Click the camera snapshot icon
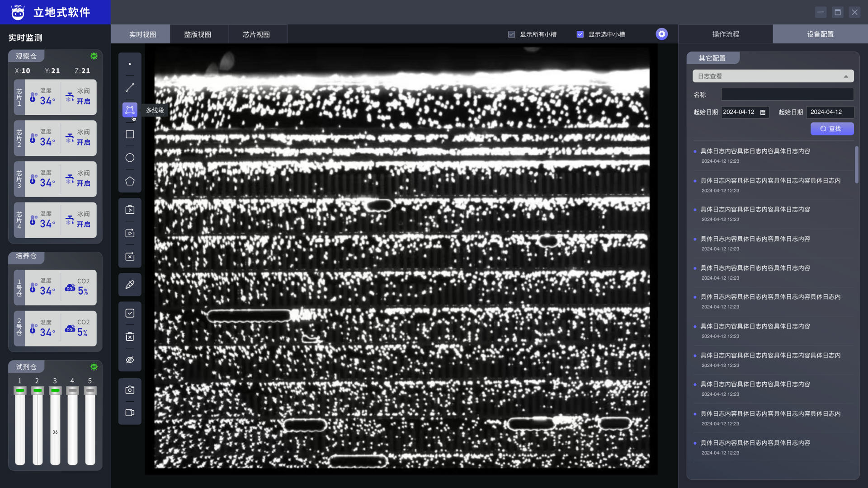868x488 pixels. point(130,389)
